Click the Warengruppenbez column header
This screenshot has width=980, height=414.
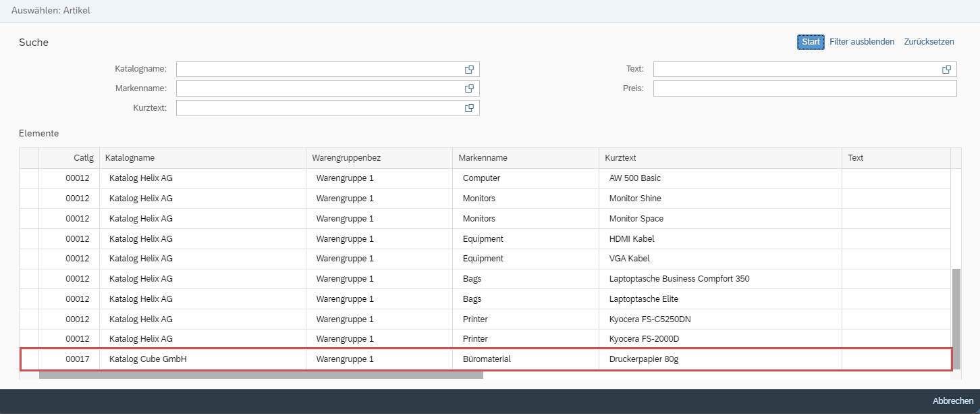[x=379, y=158]
